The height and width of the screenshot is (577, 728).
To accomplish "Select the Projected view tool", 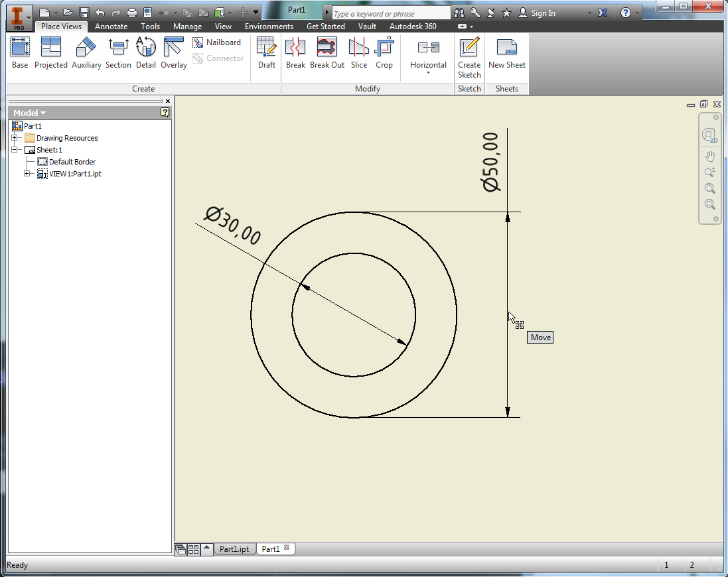I will (50, 53).
